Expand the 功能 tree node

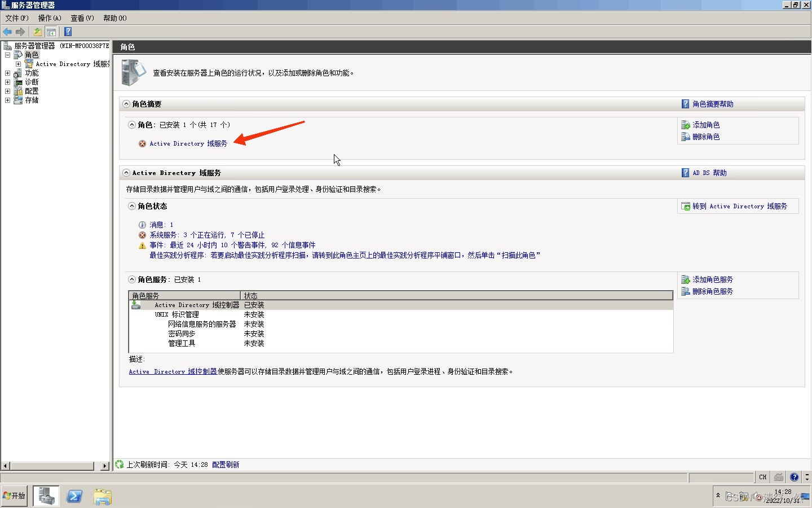[7, 73]
